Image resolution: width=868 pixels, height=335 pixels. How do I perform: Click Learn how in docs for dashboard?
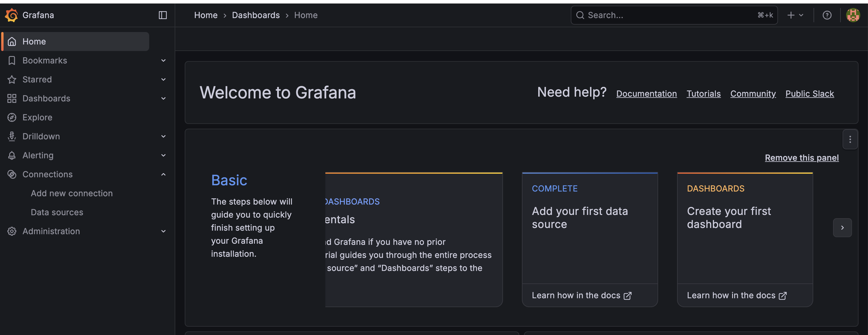pyautogui.click(x=737, y=296)
